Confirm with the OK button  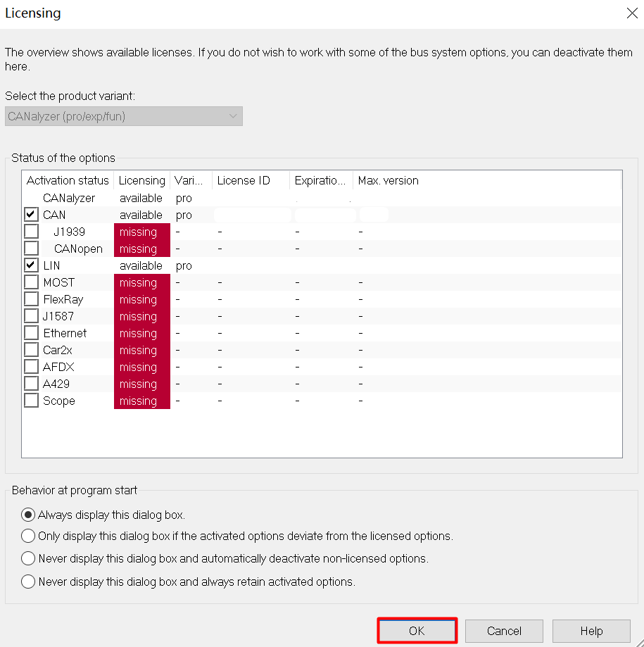(x=417, y=631)
